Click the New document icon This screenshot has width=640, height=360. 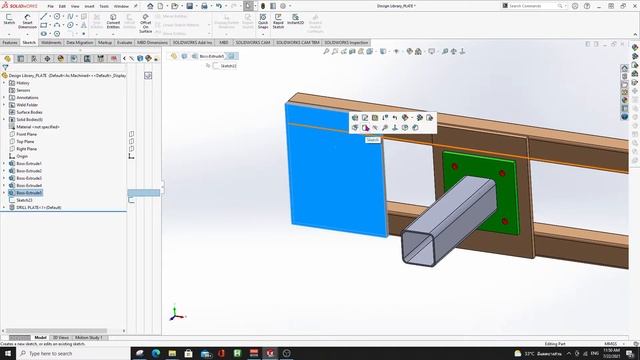pos(160,6)
